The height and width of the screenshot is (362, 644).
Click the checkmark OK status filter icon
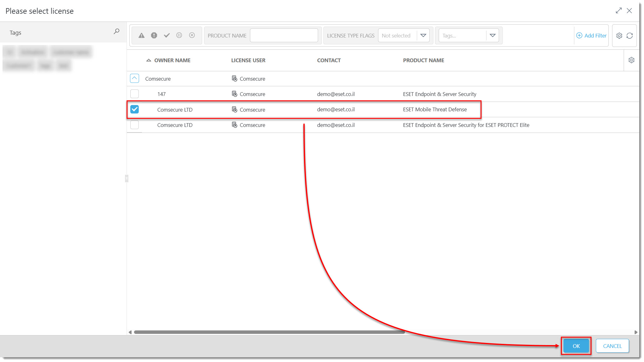point(167,35)
